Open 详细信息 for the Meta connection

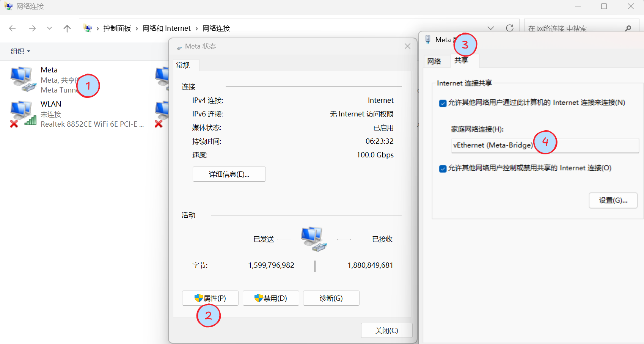[229, 174]
